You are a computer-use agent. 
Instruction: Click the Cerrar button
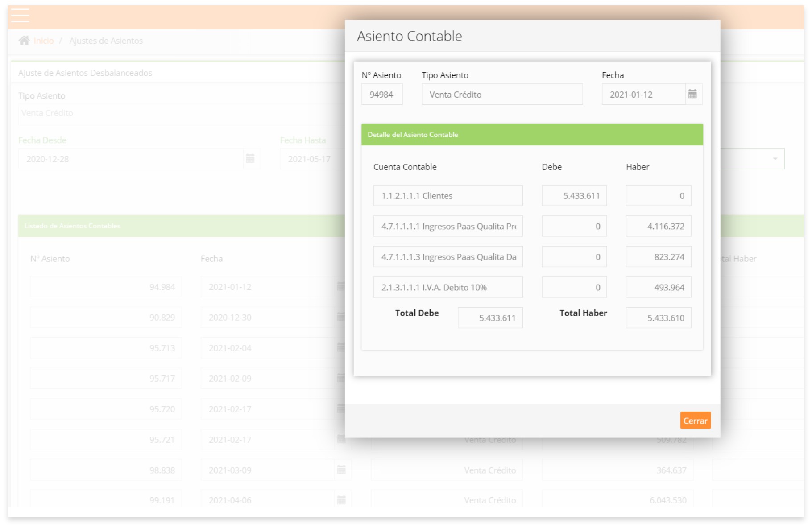(695, 421)
